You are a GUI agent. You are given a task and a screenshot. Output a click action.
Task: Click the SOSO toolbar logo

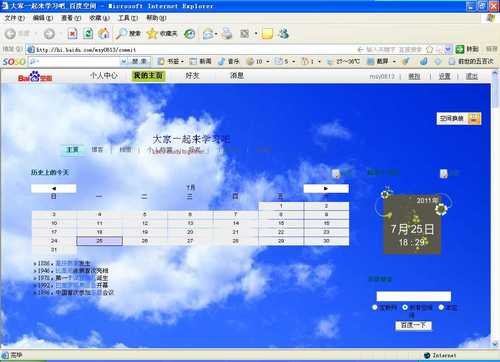(x=14, y=61)
